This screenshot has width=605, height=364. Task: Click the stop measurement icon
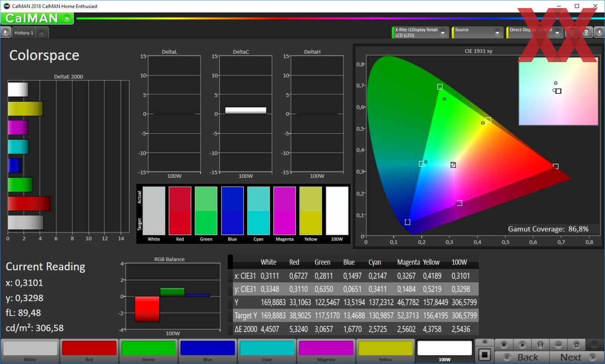click(x=504, y=344)
